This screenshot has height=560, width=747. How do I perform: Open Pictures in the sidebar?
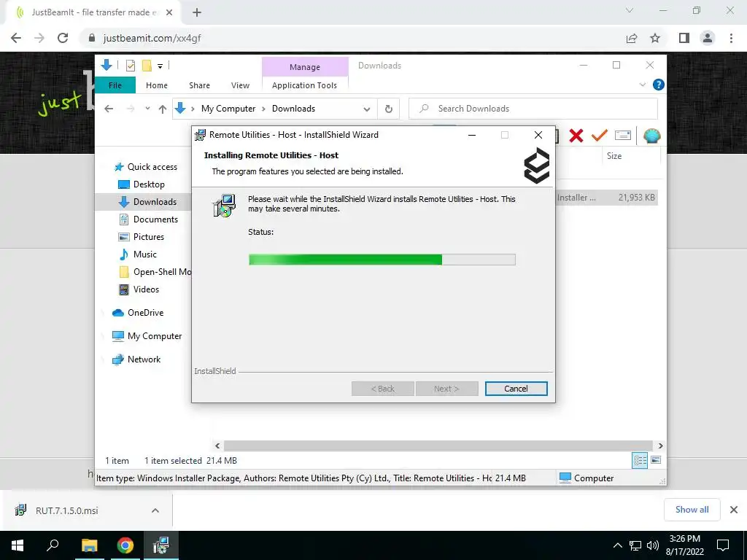[141, 237]
